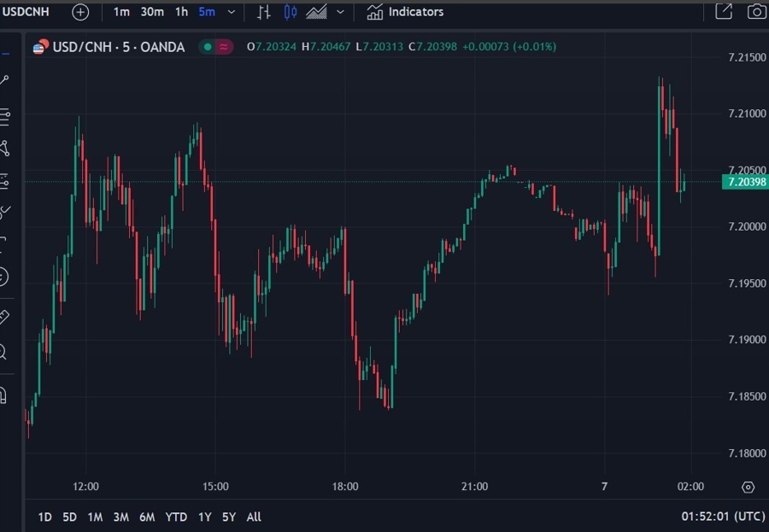Viewport: 769px width, 532px height.
Task: Open the chart style dropdown arrow
Action: [x=340, y=12]
